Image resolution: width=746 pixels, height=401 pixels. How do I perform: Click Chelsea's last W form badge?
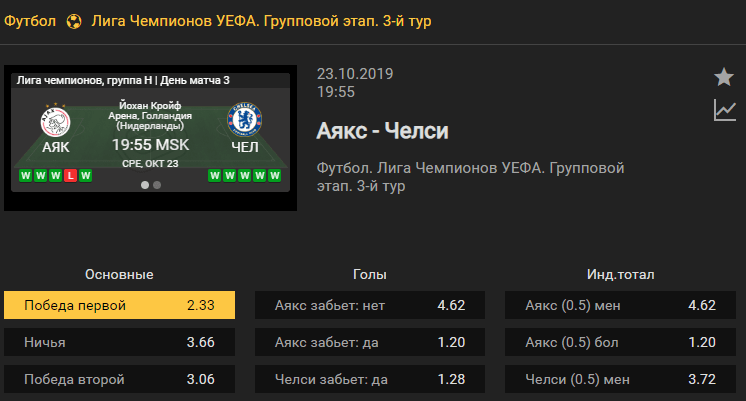[275, 176]
